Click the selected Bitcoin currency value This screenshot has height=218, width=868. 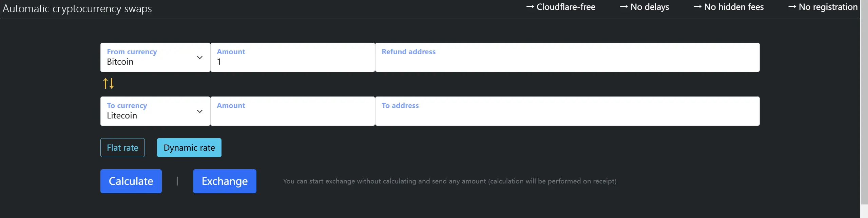[120, 62]
